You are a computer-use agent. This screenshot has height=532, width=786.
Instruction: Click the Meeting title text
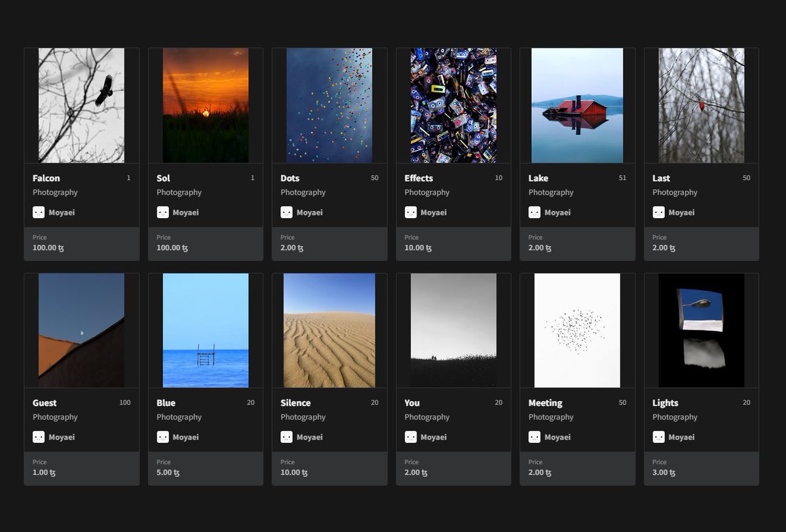point(546,403)
